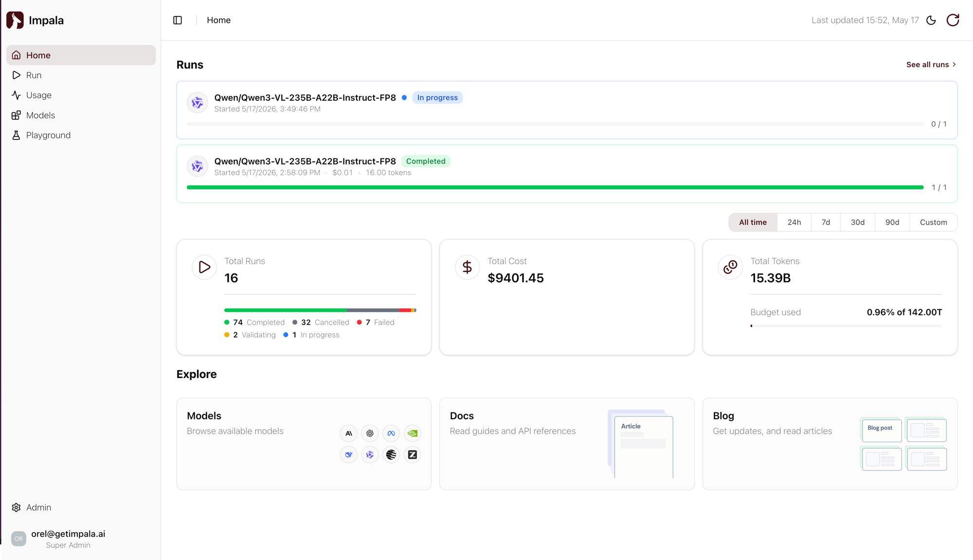Click the green 1 / 1 progress bar
The height and width of the screenshot is (560, 973).
point(555,187)
